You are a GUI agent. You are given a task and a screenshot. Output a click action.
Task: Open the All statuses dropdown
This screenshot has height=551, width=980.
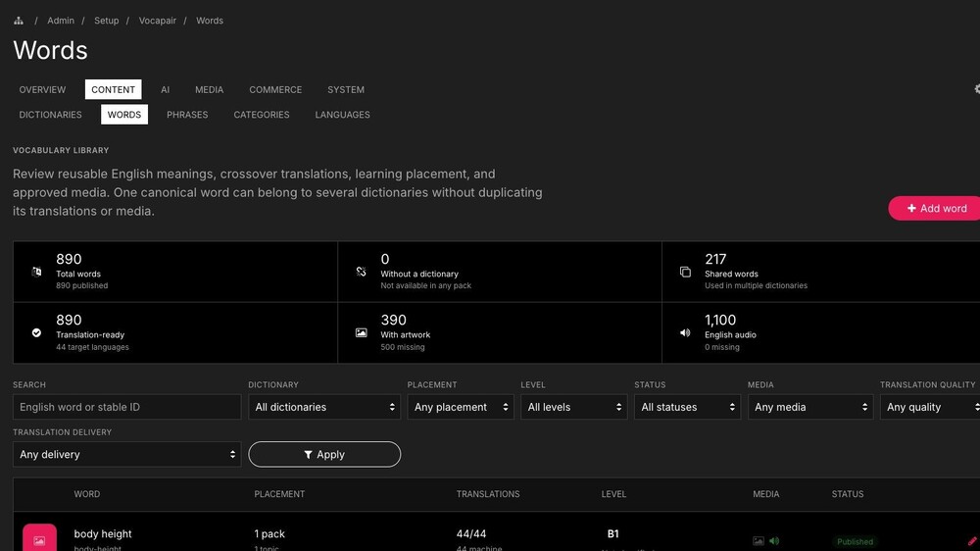[688, 407]
